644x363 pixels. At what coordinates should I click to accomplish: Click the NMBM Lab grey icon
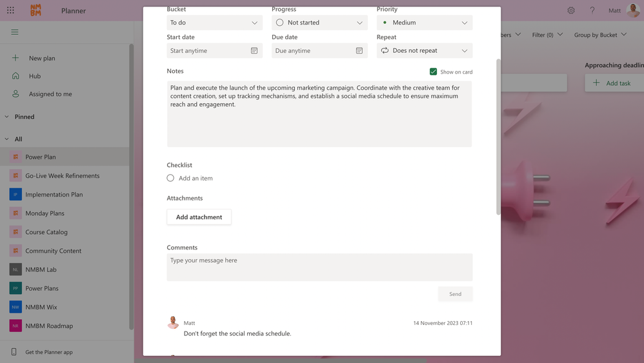click(x=15, y=270)
